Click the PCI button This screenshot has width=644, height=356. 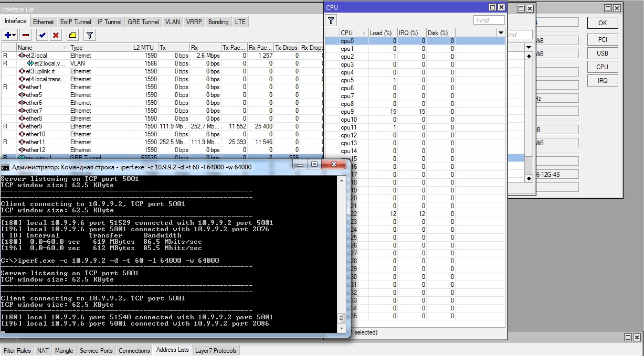pos(603,40)
